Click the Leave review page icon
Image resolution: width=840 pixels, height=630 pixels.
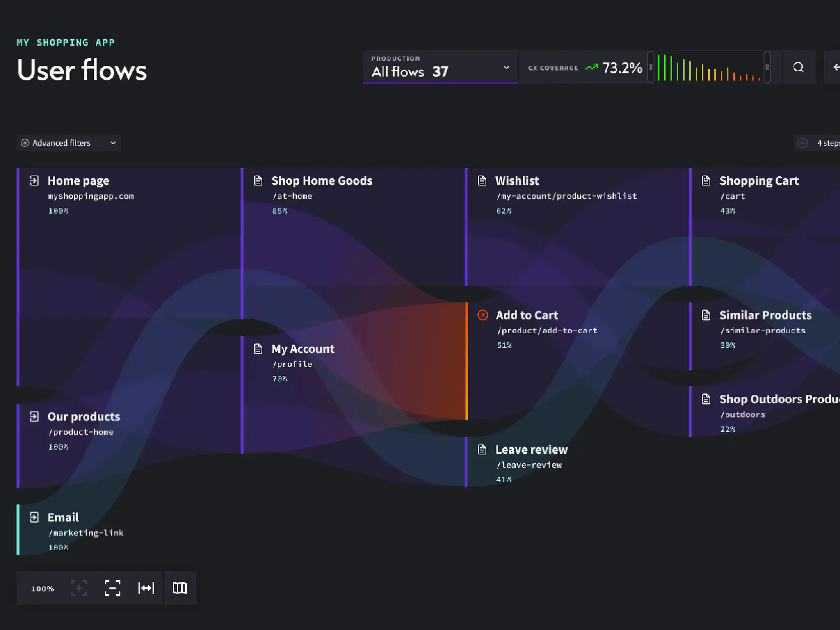pyautogui.click(x=482, y=450)
